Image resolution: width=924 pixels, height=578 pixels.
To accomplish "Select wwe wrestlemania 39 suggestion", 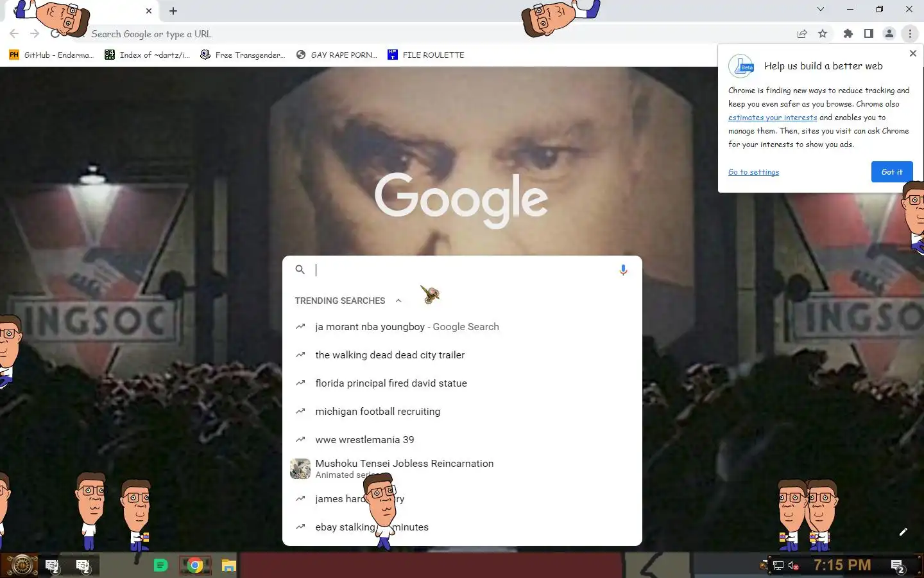I will point(462,440).
